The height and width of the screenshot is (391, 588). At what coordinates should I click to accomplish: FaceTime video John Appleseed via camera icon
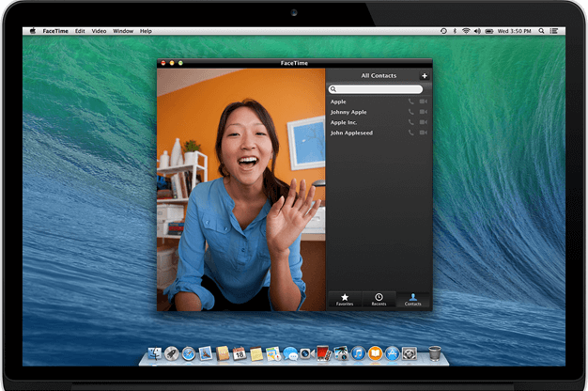pos(423,133)
